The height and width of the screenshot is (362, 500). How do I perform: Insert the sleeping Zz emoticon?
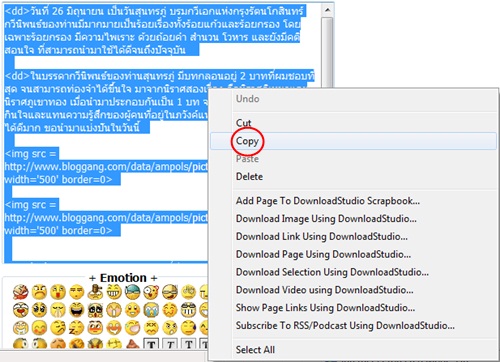(77, 328)
